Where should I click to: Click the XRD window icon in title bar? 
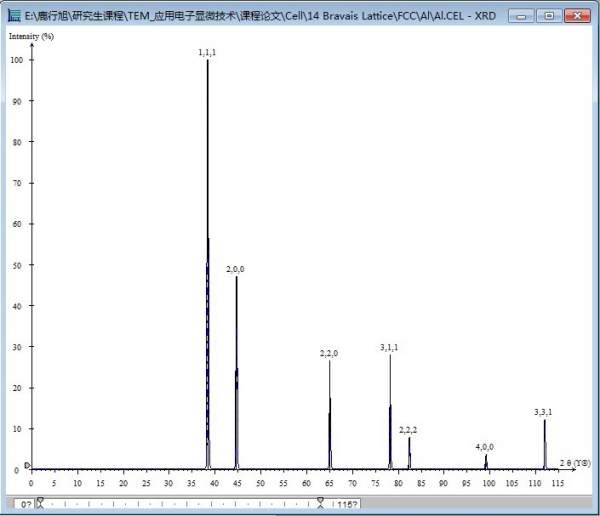pyautogui.click(x=14, y=16)
